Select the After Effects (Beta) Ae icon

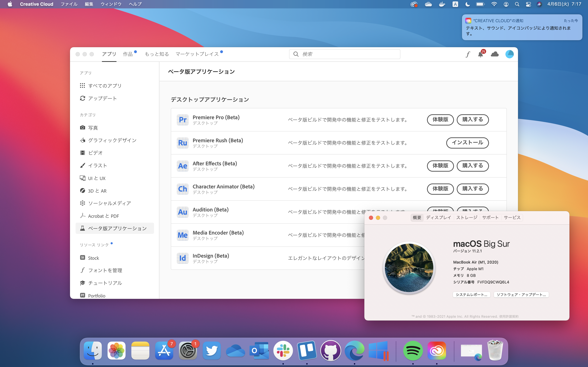[x=183, y=166]
